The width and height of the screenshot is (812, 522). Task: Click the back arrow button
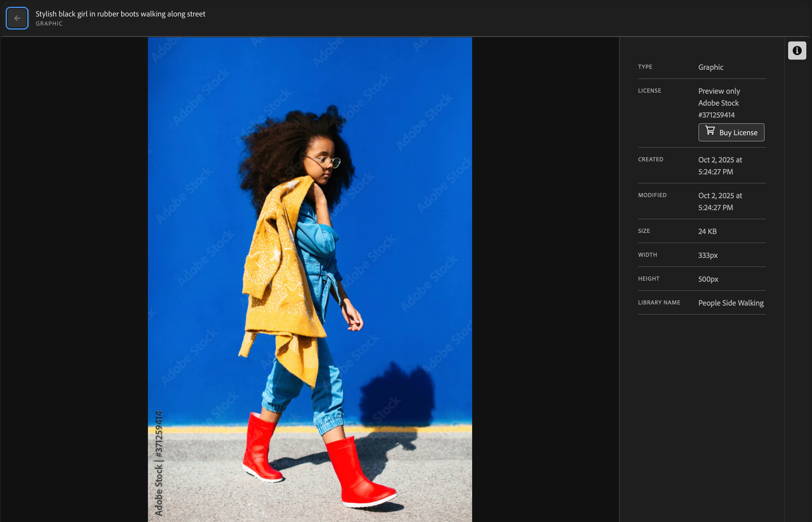click(17, 18)
